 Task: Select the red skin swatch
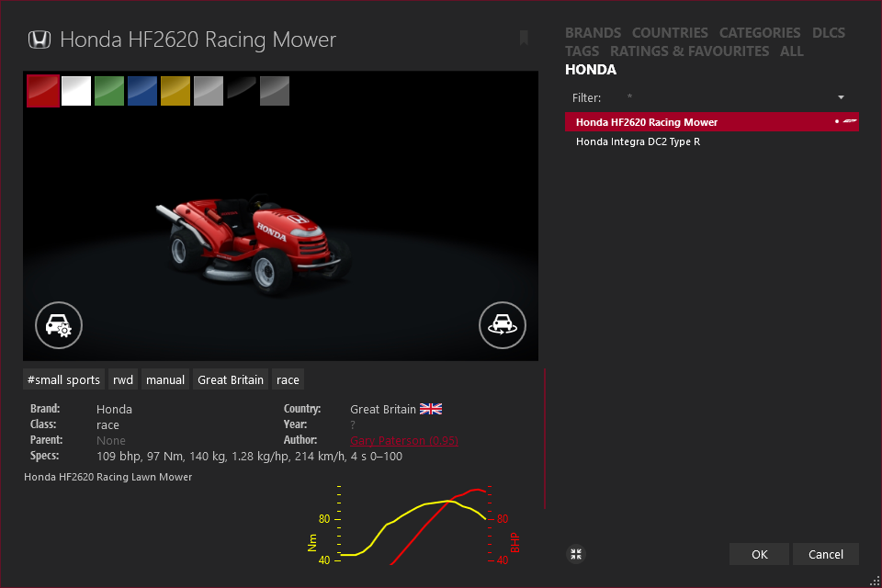[43, 91]
